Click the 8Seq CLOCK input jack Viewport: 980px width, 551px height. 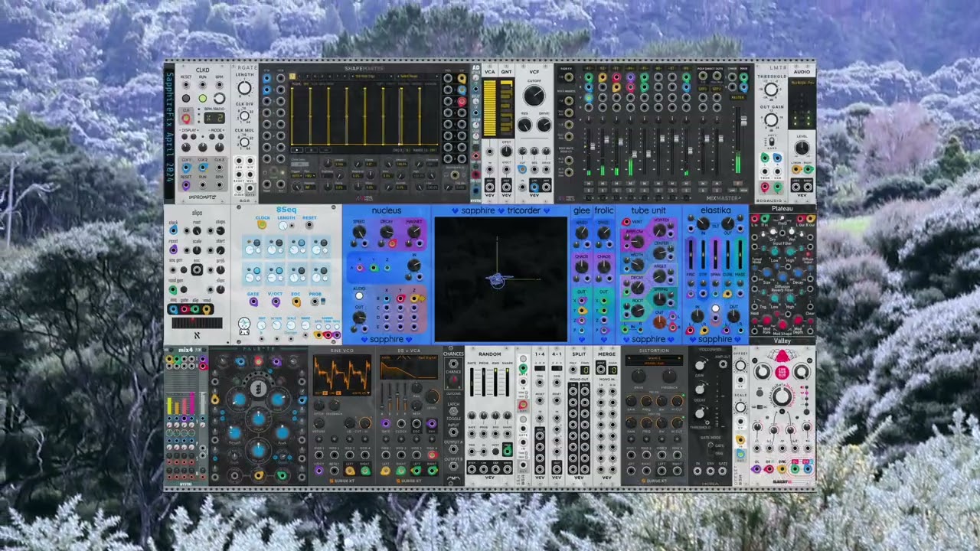tap(262, 225)
